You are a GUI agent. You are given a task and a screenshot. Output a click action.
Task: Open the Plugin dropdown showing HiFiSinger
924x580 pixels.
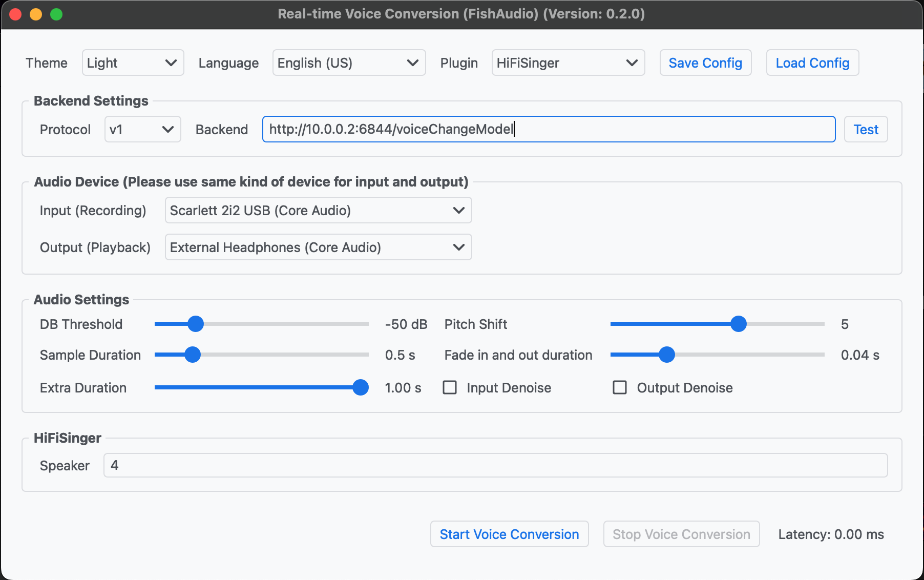coord(568,63)
